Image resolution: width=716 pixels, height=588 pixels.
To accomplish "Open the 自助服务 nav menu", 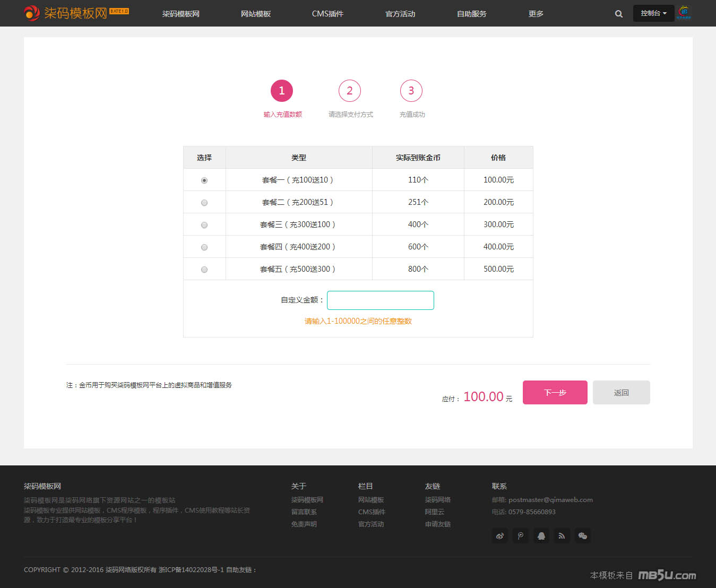I will click(471, 14).
